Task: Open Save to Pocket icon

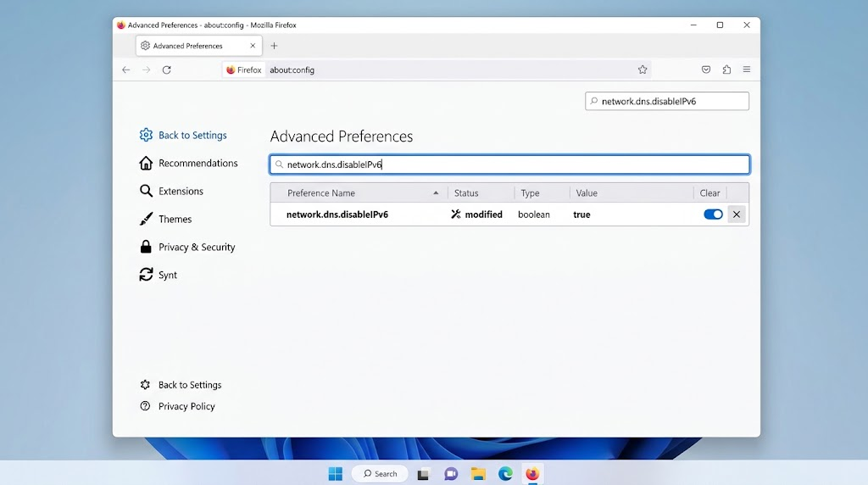Action: point(706,70)
